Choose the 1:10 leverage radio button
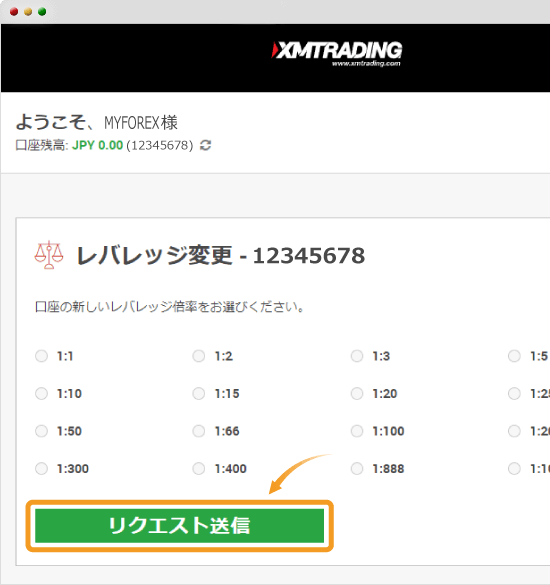 (x=41, y=394)
